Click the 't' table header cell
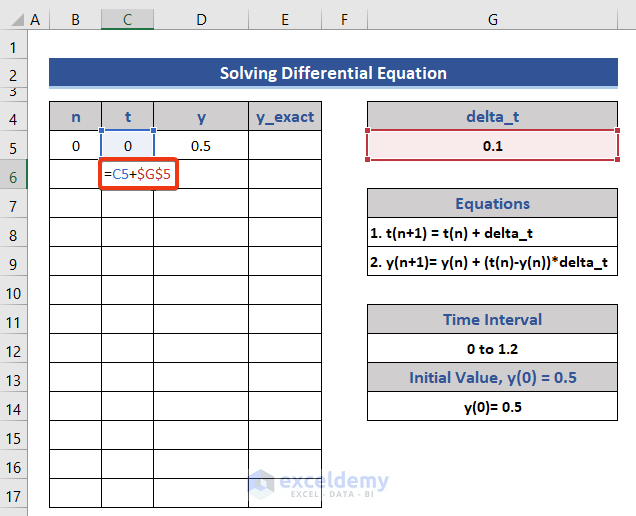The height and width of the screenshot is (516, 636). pos(127,117)
